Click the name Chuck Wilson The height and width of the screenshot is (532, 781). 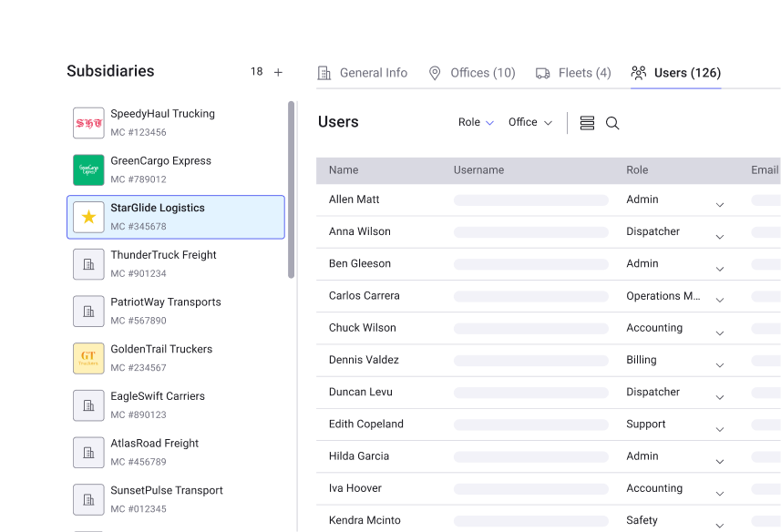click(x=363, y=328)
